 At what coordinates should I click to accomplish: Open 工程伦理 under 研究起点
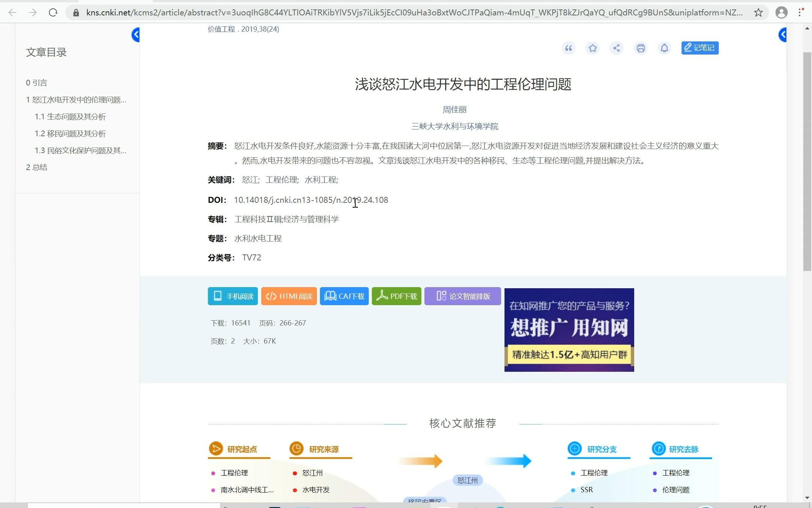[234, 473]
